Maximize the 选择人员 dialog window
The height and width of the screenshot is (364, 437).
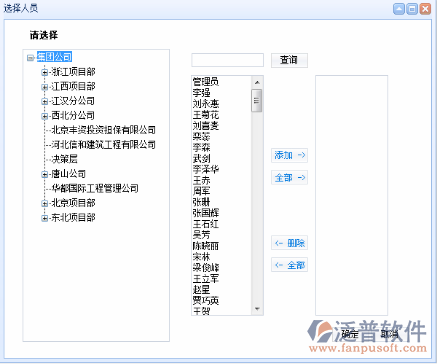[412, 9]
